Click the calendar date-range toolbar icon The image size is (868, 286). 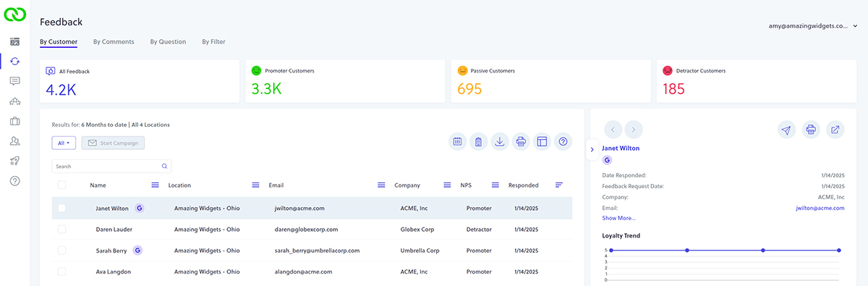point(457,142)
